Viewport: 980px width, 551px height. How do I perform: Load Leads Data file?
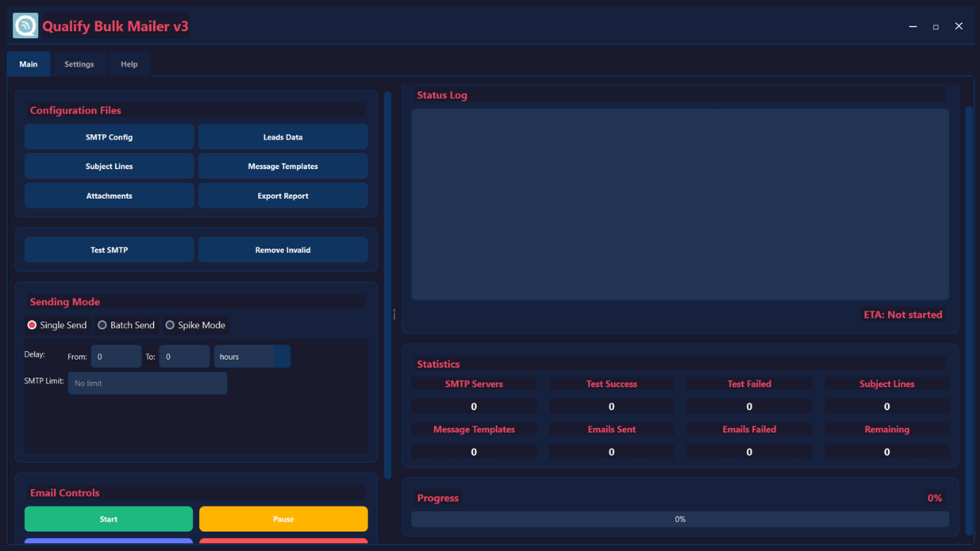(x=283, y=137)
